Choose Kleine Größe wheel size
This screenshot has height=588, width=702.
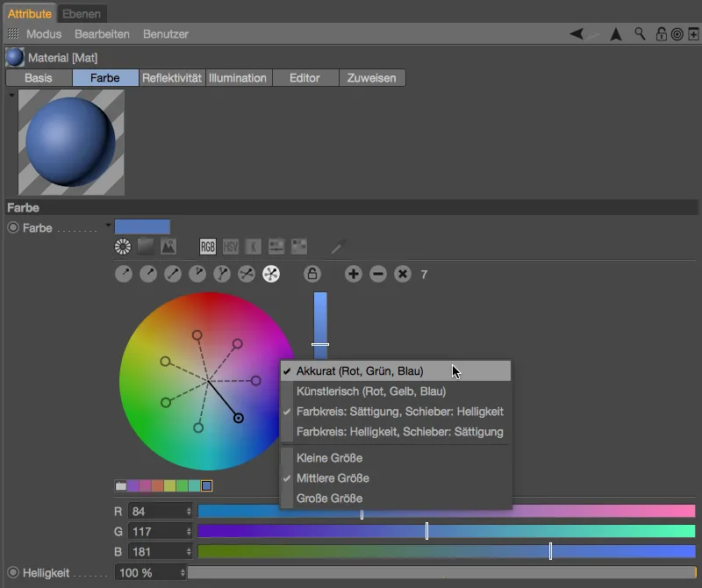click(x=396, y=458)
